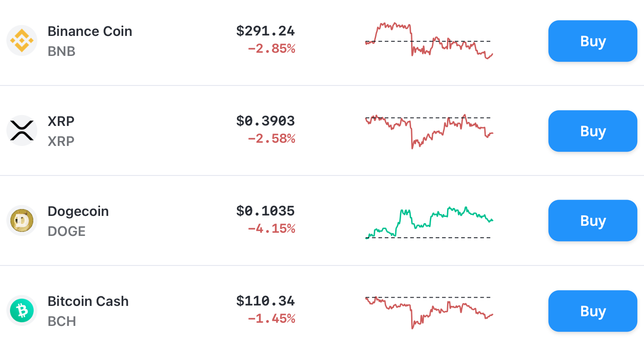The width and height of the screenshot is (644, 355).
Task: Click the Binance Coin logo icon
Action: [x=21, y=40]
